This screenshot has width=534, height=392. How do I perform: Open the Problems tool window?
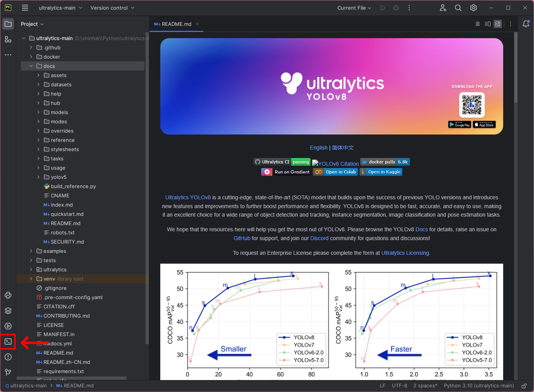pyautogui.click(x=8, y=357)
